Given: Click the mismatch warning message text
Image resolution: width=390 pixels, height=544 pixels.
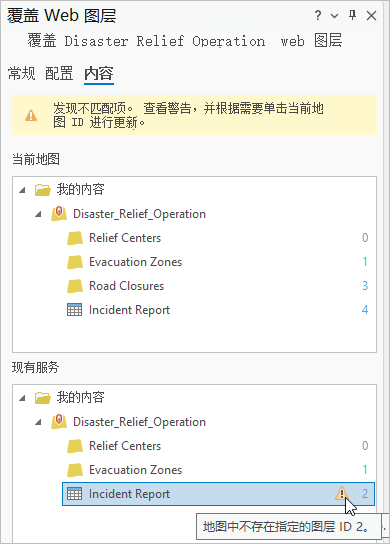Looking at the screenshot, I should 188,115.
